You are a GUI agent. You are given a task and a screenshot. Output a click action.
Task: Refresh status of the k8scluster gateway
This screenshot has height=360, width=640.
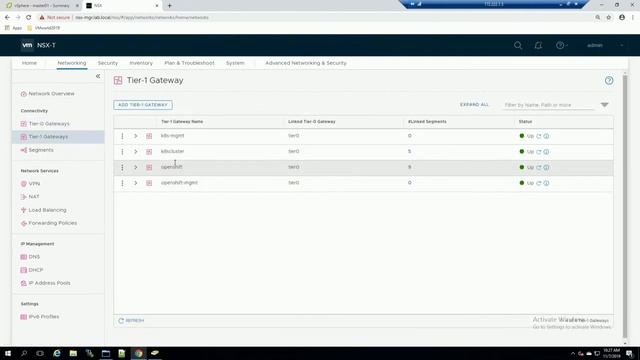[539, 151]
